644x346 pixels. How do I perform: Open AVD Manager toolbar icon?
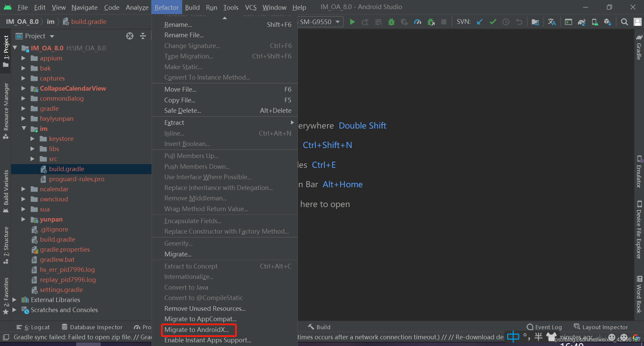pos(595,22)
